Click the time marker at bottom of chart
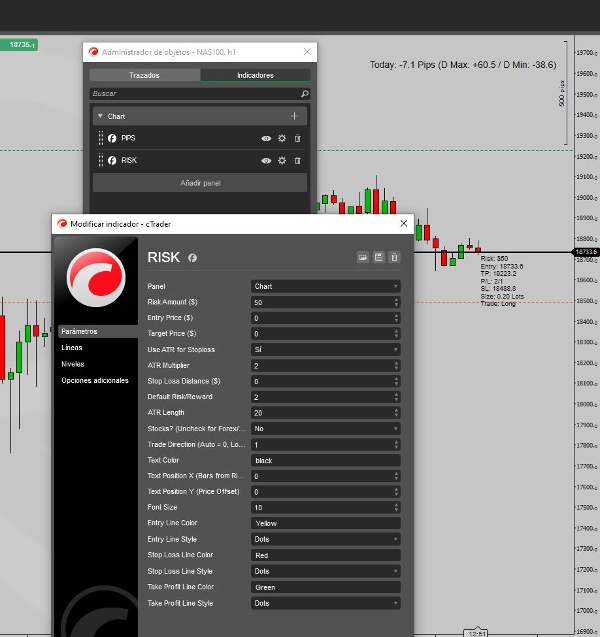This screenshot has width=600, height=637. point(475,633)
